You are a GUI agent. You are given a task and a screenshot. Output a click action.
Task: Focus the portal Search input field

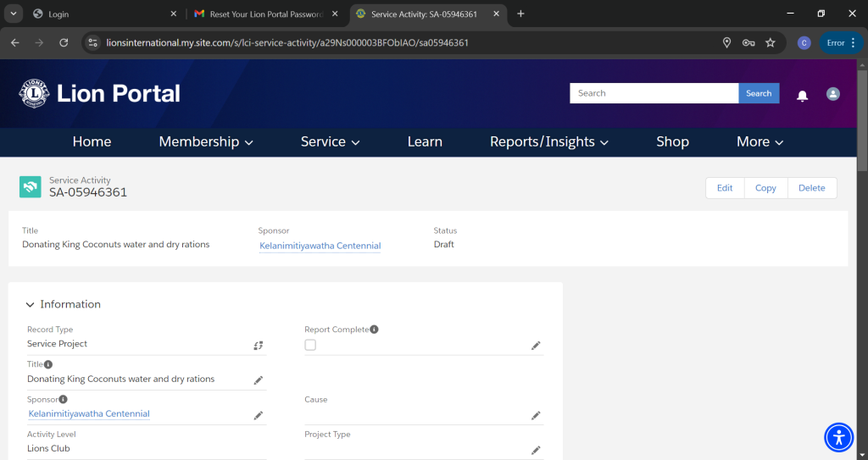point(654,93)
